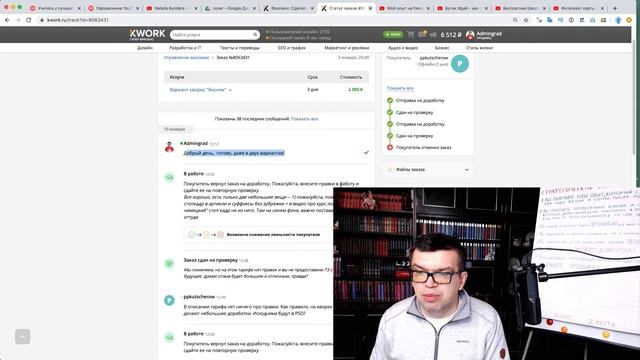
Task: Click the megaphone notifications icon in the header
Action: pyautogui.click(x=433, y=35)
